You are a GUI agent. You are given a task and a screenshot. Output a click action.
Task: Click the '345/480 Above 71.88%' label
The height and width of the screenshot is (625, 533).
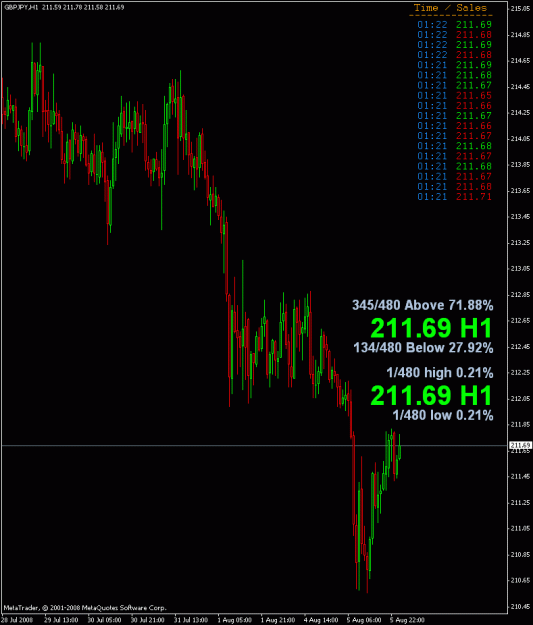(423, 305)
